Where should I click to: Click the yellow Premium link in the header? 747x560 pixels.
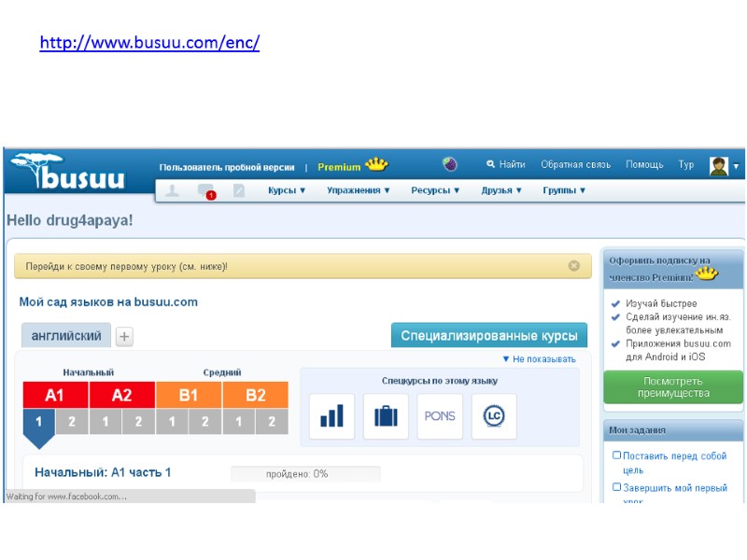[x=339, y=167]
